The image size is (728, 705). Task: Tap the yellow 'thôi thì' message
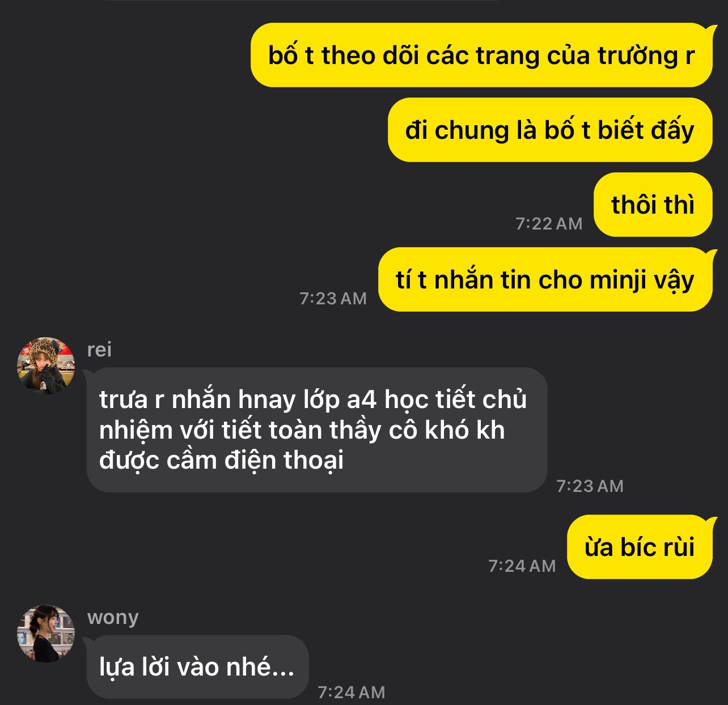point(653,205)
